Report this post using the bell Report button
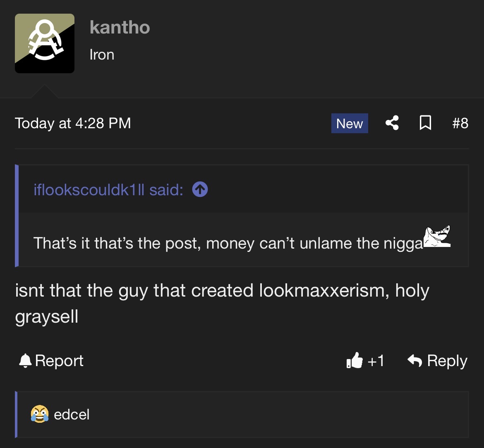Viewport: 484px width, 448px height. click(51, 361)
